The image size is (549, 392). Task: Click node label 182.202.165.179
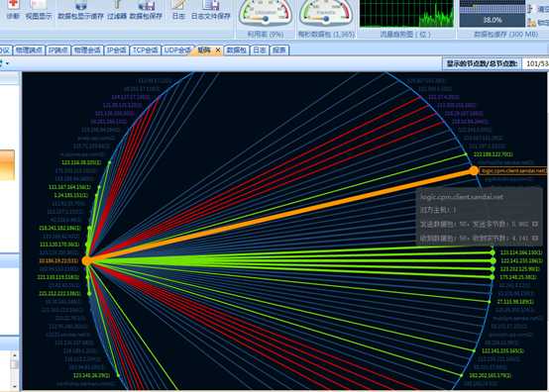[x=490, y=375]
